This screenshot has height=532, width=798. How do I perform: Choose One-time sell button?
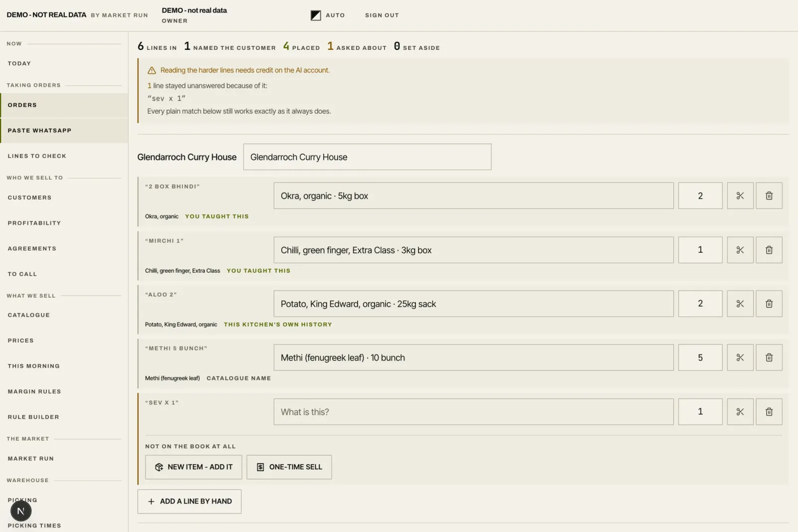tap(289, 467)
